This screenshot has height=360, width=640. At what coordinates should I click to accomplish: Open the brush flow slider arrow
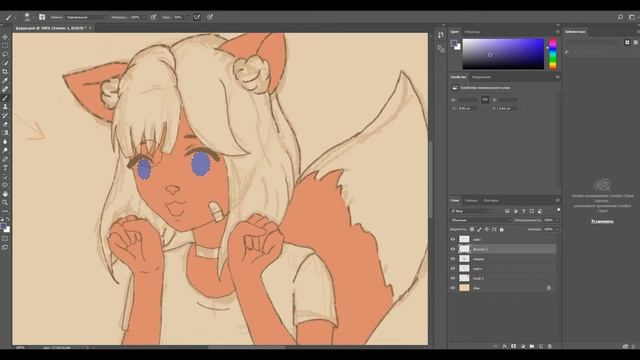pyautogui.click(x=187, y=18)
